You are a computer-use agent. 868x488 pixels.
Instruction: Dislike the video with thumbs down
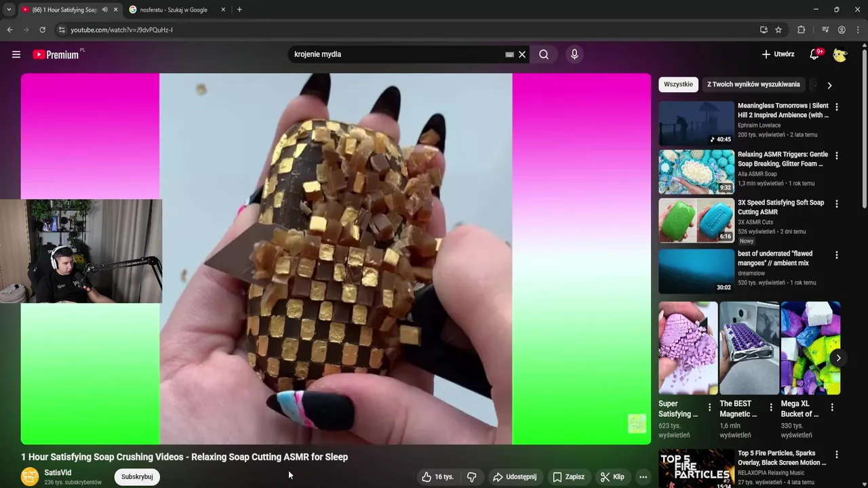(x=472, y=477)
